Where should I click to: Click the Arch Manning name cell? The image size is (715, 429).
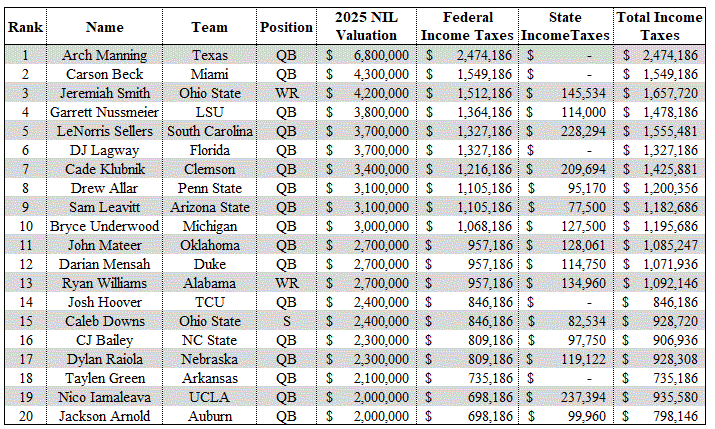pos(105,55)
